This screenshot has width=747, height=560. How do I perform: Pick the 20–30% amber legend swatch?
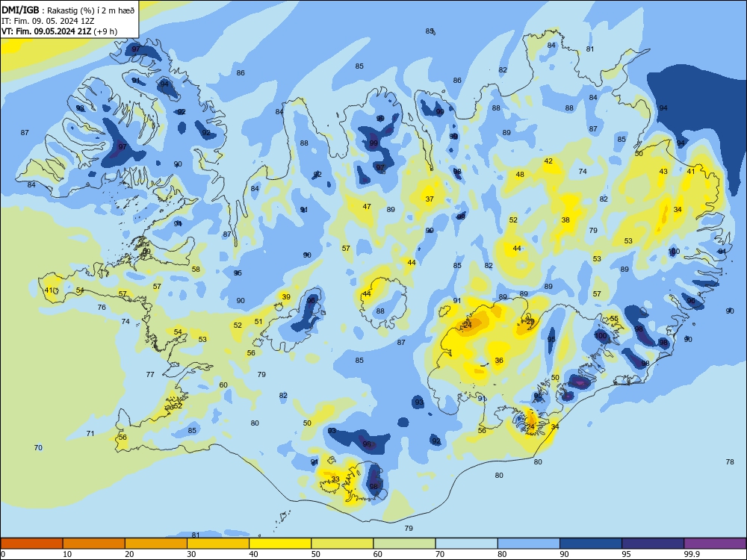click(156, 544)
